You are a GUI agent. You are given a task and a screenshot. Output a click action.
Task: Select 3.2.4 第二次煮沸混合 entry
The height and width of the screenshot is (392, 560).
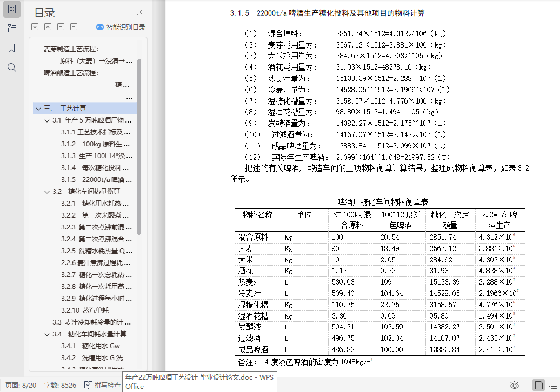pyautogui.click(x=96, y=239)
